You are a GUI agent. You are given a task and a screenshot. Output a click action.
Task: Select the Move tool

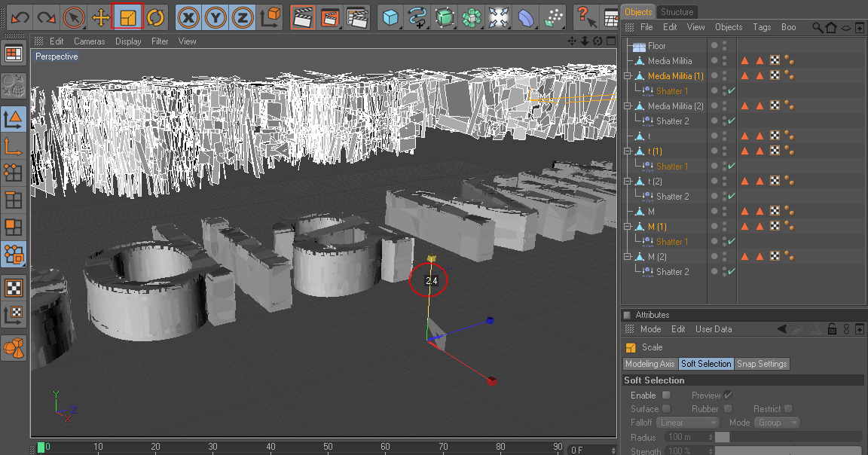point(101,18)
